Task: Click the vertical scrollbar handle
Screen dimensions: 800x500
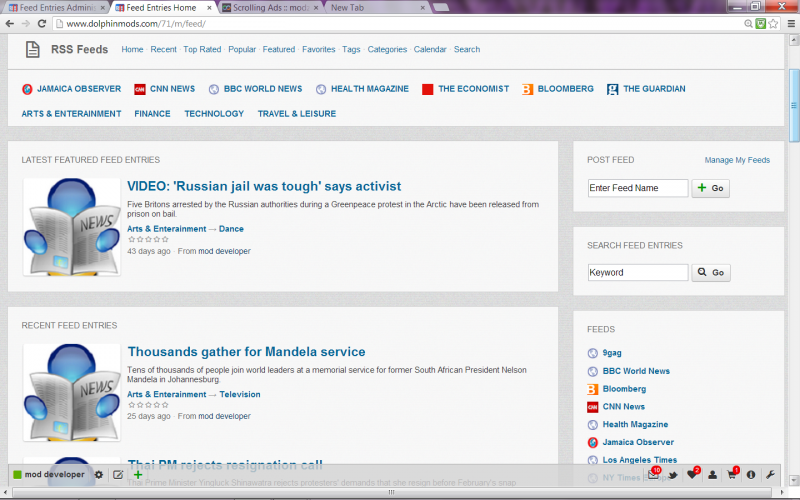Action: 794,106
